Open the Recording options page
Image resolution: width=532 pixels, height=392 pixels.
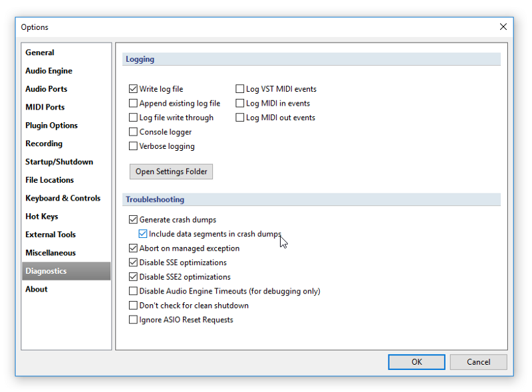coord(66,144)
